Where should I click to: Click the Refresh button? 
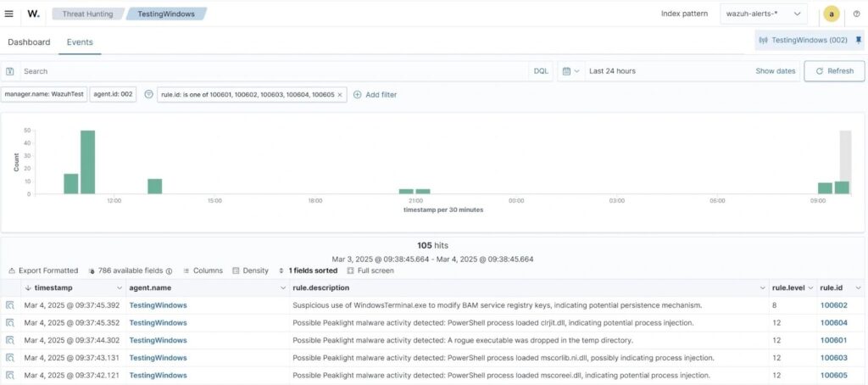834,71
